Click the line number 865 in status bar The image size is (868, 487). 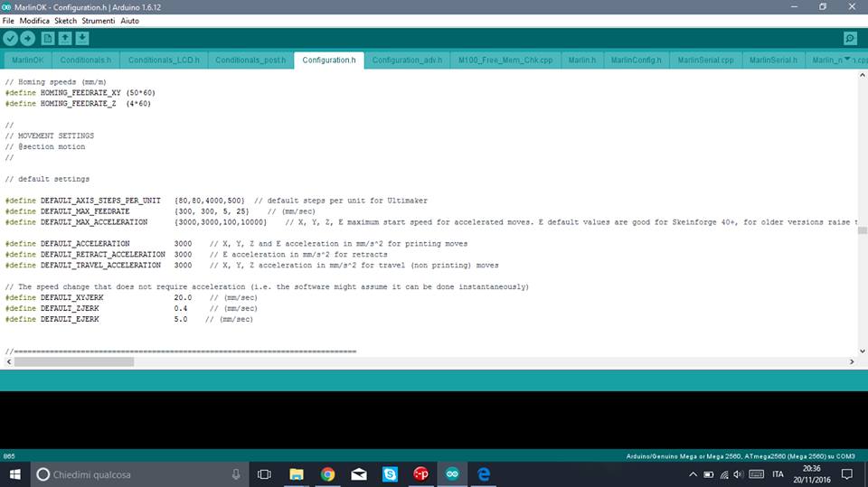(9, 456)
